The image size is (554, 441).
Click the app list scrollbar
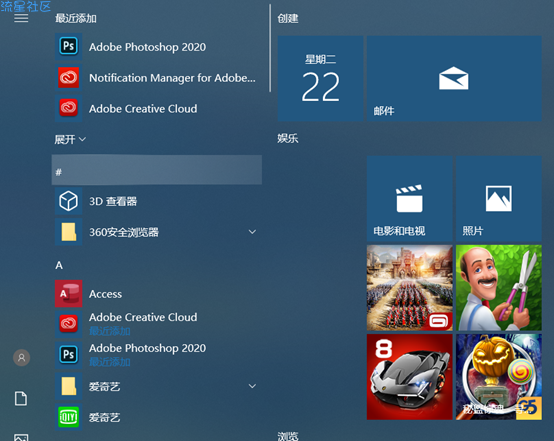(x=270, y=48)
